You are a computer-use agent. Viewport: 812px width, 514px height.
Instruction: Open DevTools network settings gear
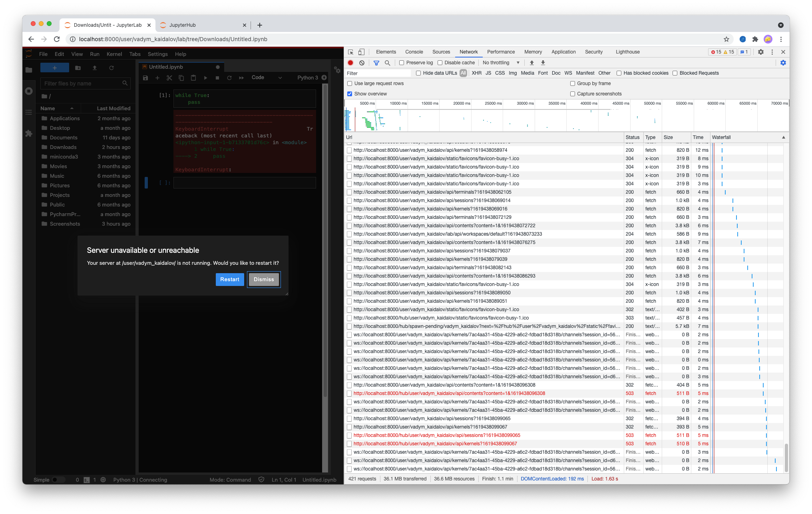783,63
